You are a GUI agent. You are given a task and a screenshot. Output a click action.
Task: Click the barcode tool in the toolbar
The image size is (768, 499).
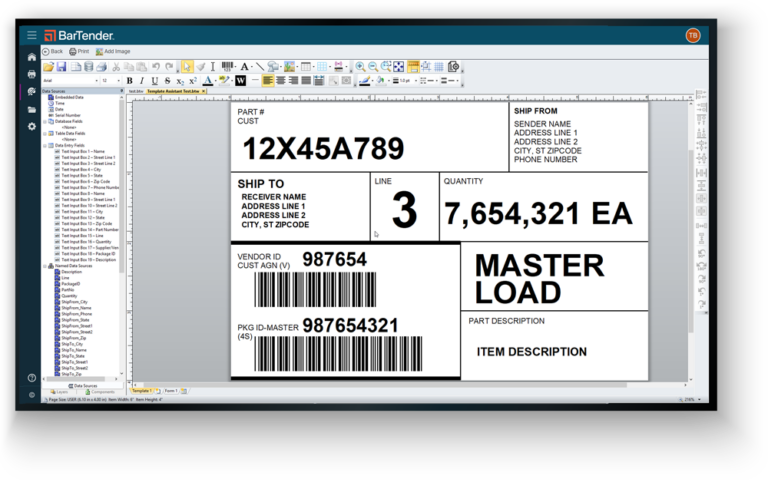pyautogui.click(x=228, y=66)
